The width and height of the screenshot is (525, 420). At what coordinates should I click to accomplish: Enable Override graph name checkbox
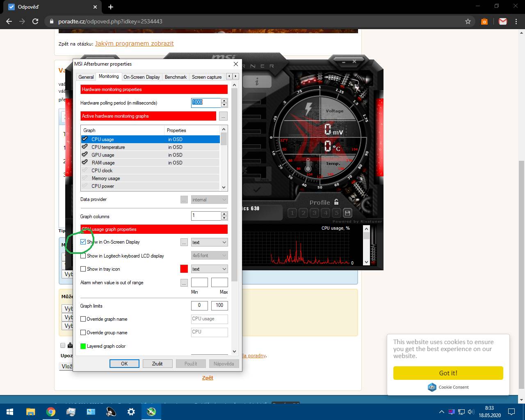tap(83, 319)
